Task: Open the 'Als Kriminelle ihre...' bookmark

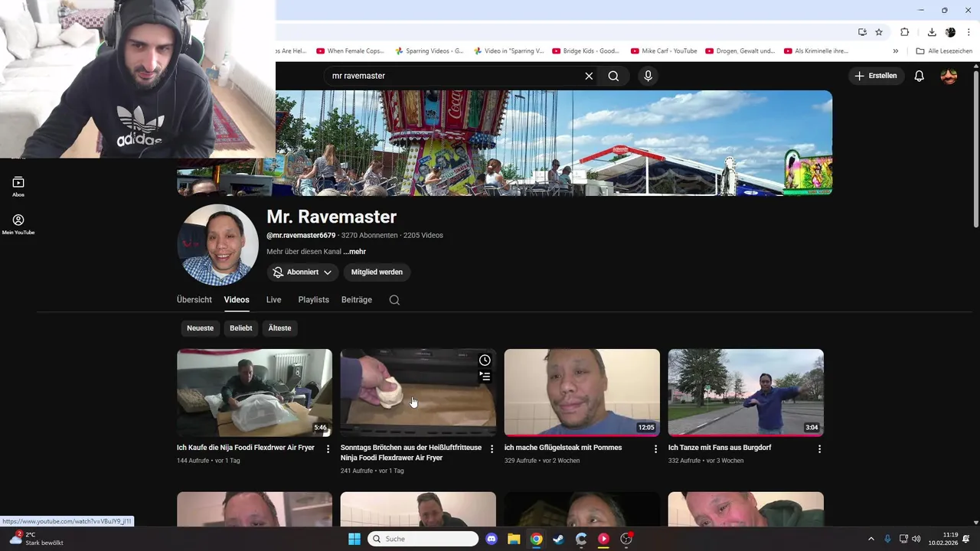Action: (816, 51)
